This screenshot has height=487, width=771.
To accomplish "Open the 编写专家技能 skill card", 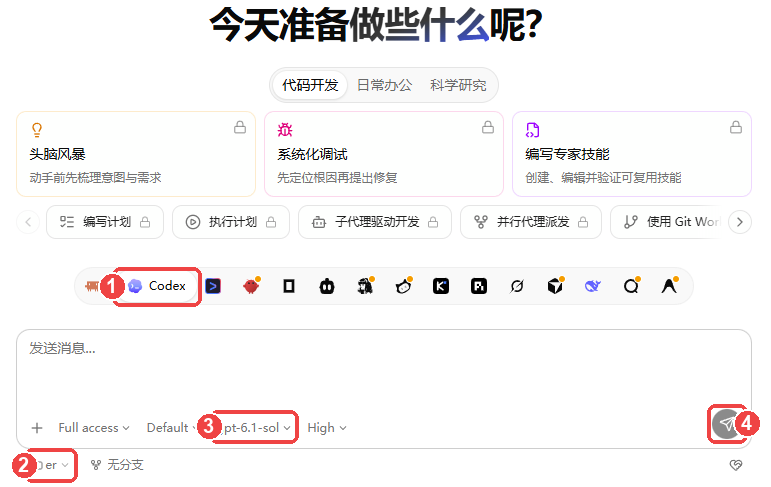I will (x=632, y=154).
